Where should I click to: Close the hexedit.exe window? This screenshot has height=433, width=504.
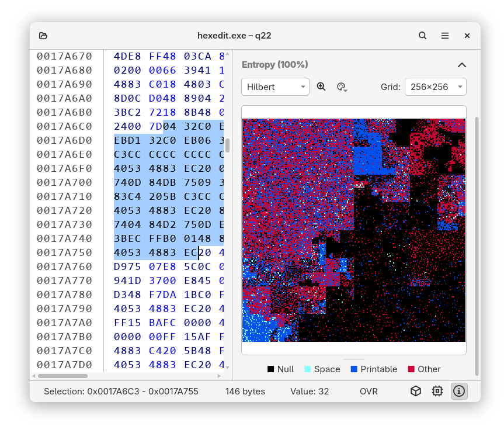tap(467, 36)
